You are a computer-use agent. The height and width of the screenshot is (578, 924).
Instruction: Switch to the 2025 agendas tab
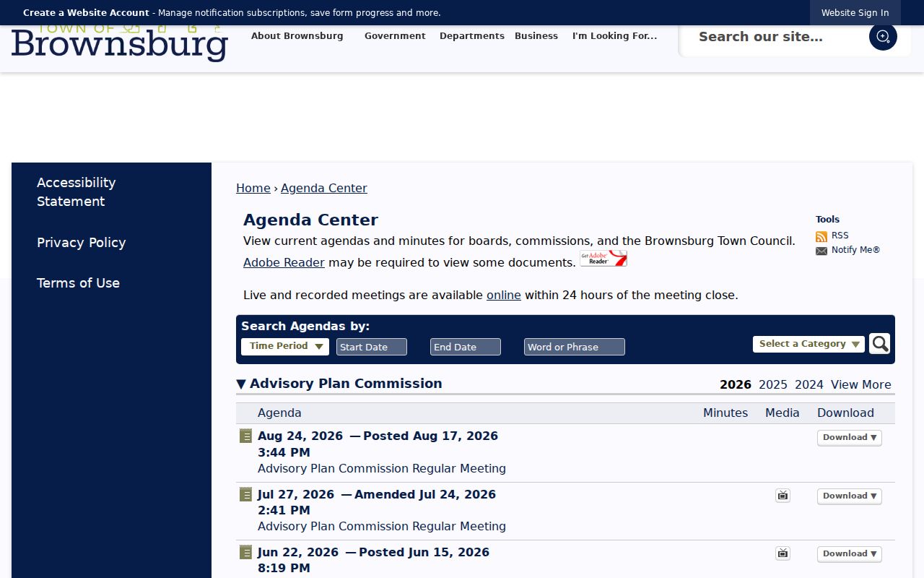click(x=773, y=384)
